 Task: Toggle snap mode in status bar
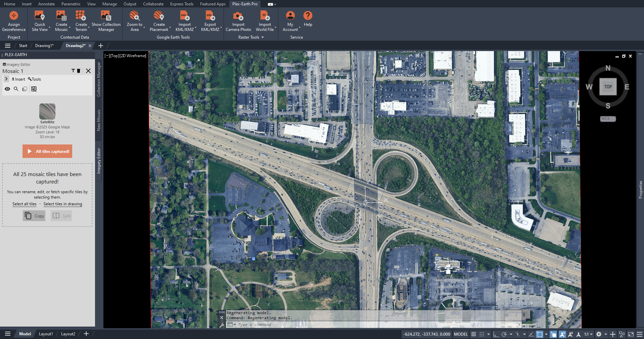(x=482, y=334)
